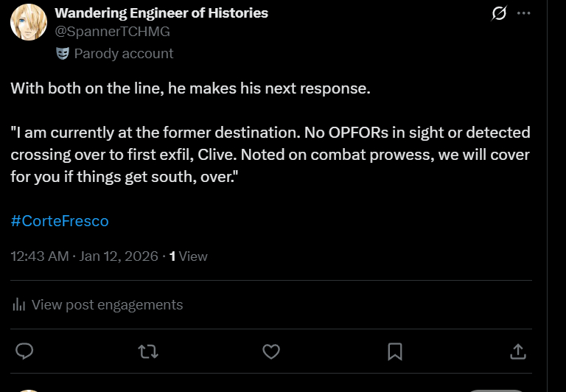Screen dimensions: 566x392
Task: Open View post engagements
Action: [x=107, y=304]
